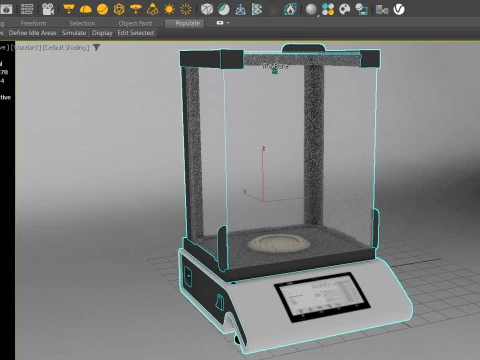Viewport: 480px width, 360px height.
Task: Click the teal node hierarchy icon
Action: click(x=257, y=9)
